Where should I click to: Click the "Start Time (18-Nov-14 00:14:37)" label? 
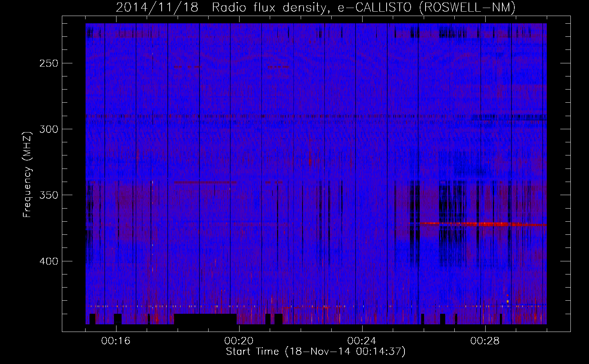click(x=316, y=352)
